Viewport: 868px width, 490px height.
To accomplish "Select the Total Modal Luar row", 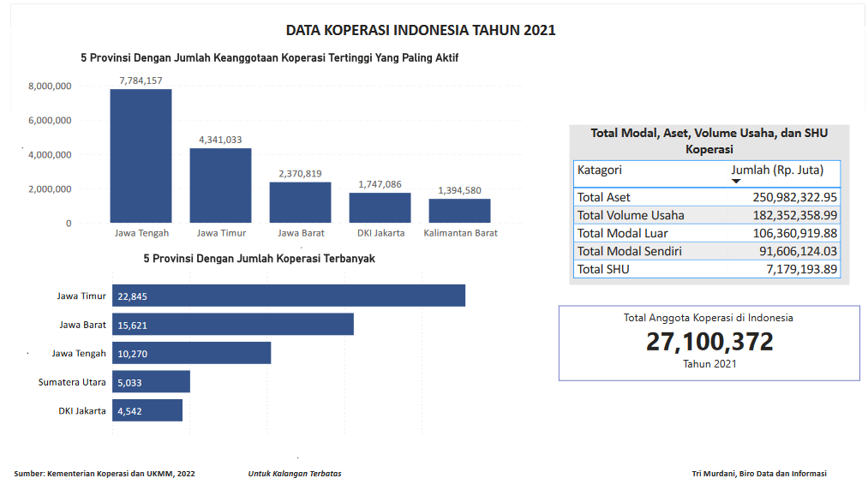I will 707,233.
